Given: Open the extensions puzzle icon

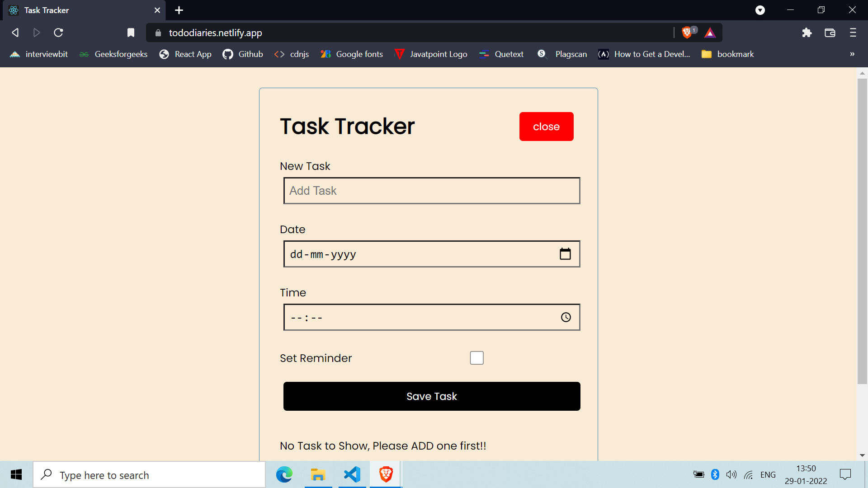Looking at the screenshot, I should tap(807, 33).
